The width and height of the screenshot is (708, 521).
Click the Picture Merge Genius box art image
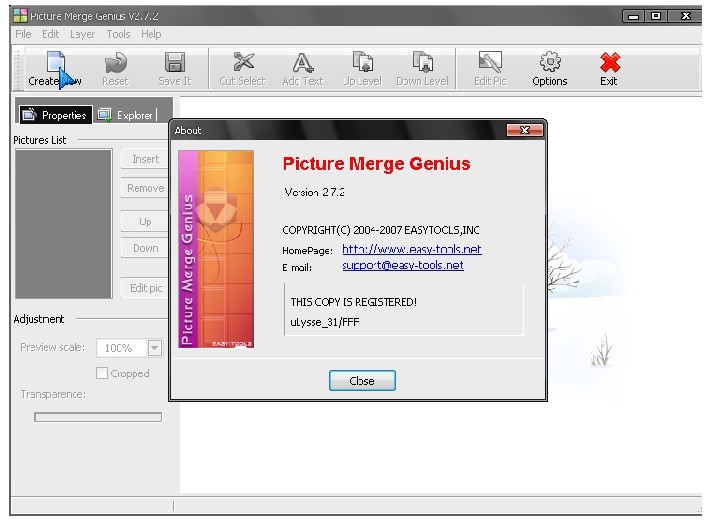[x=216, y=249]
